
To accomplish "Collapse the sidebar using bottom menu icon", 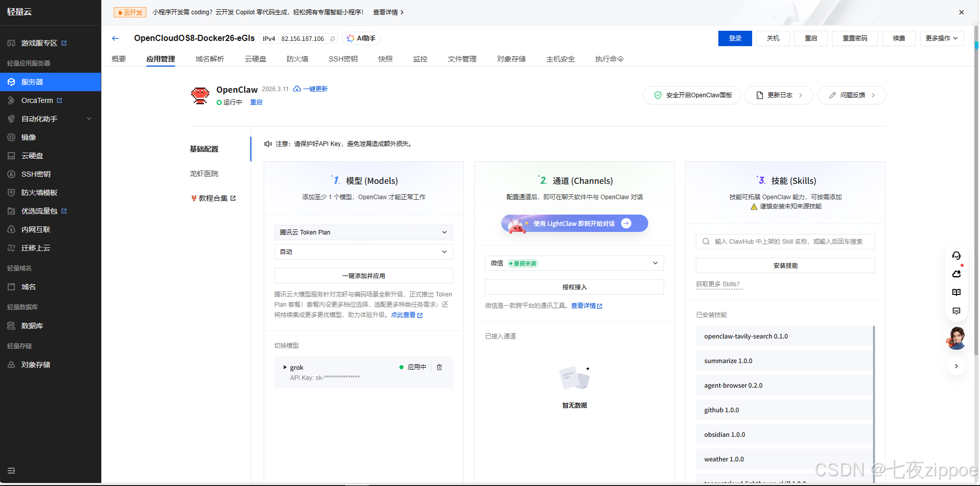I will coord(11,471).
